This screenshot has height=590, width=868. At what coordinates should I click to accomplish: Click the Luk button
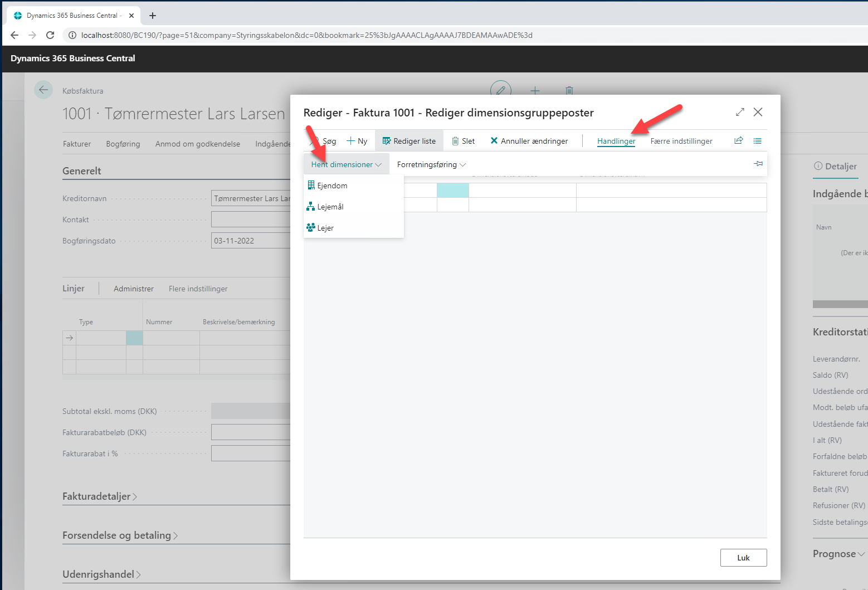click(x=743, y=558)
